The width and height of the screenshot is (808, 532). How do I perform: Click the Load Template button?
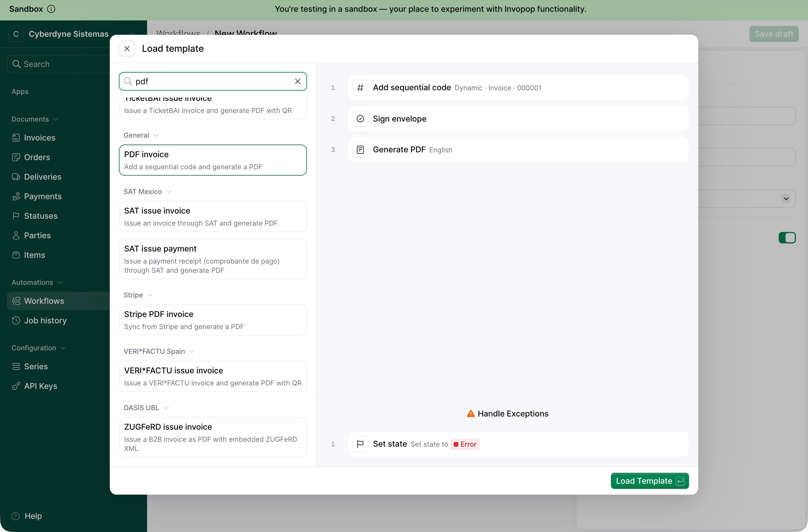pos(649,481)
